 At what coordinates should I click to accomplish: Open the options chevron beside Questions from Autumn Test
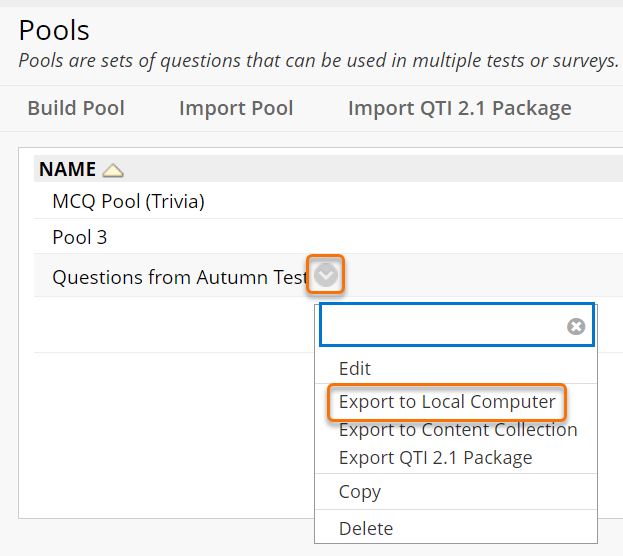point(326,275)
